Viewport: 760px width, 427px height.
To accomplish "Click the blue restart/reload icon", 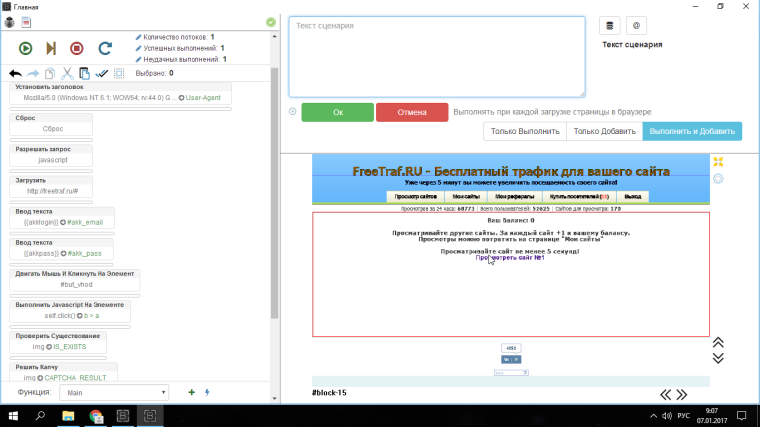I will click(105, 47).
